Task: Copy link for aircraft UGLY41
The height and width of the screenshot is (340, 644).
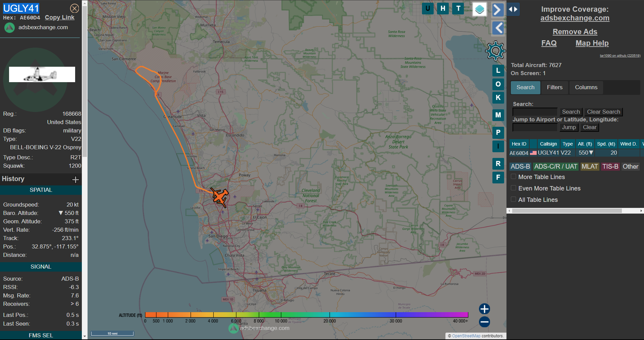Action: 60,17
